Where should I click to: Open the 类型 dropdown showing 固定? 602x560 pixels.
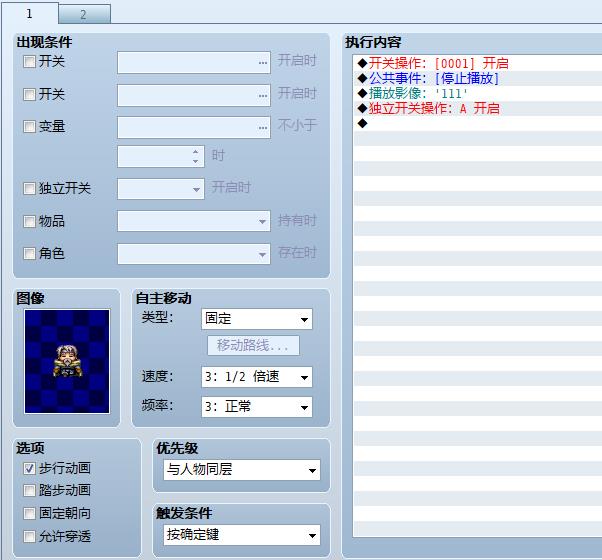(x=257, y=319)
